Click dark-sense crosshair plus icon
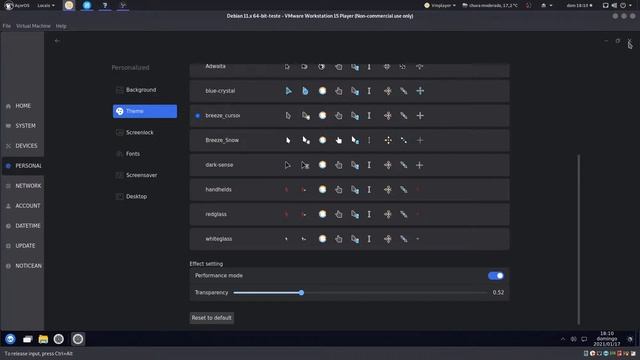640x360 pixels. click(420, 165)
